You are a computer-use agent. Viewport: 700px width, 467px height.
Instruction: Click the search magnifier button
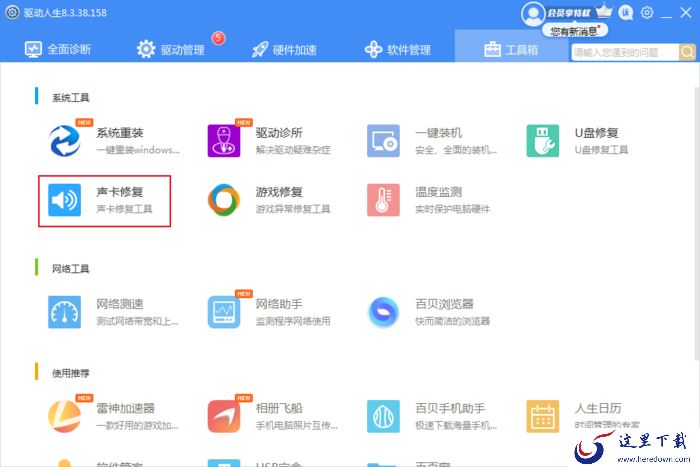coord(688,52)
